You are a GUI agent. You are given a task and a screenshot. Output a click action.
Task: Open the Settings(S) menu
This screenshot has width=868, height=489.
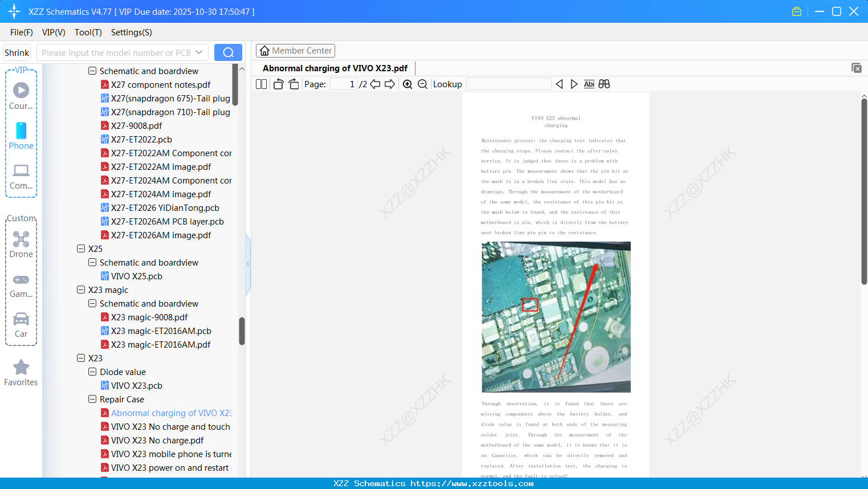(132, 32)
